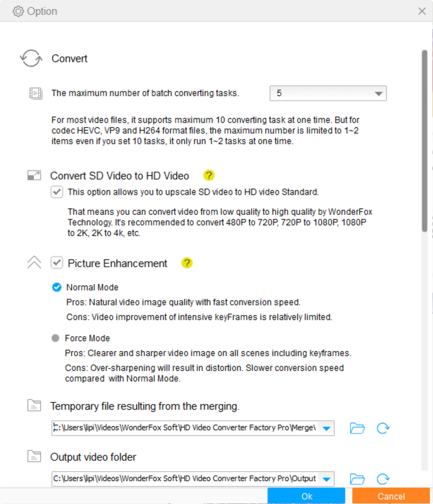Collapse the Picture Enhancement section chevron
Image resolution: width=433 pixels, height=504 pixels.
pos(34,263)
